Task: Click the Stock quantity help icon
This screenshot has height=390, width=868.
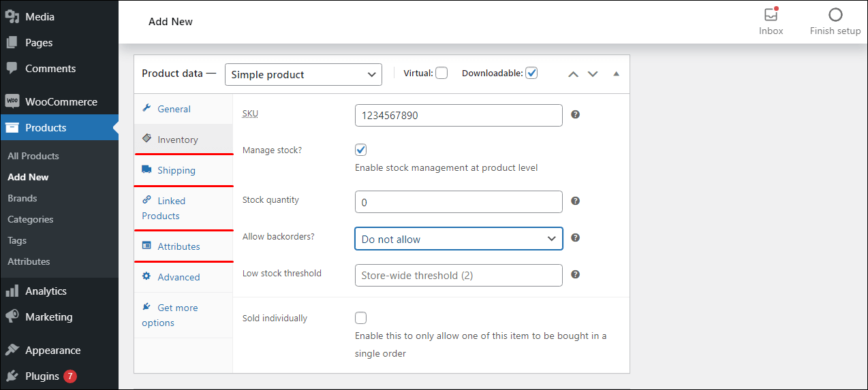Action: (575, 201)
